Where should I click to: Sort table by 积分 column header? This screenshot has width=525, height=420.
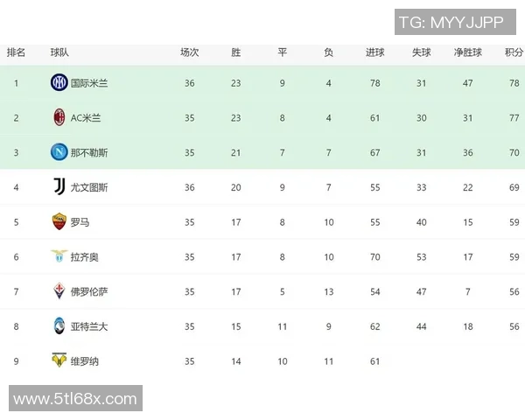pyautogui.click(x=514, y=52)
